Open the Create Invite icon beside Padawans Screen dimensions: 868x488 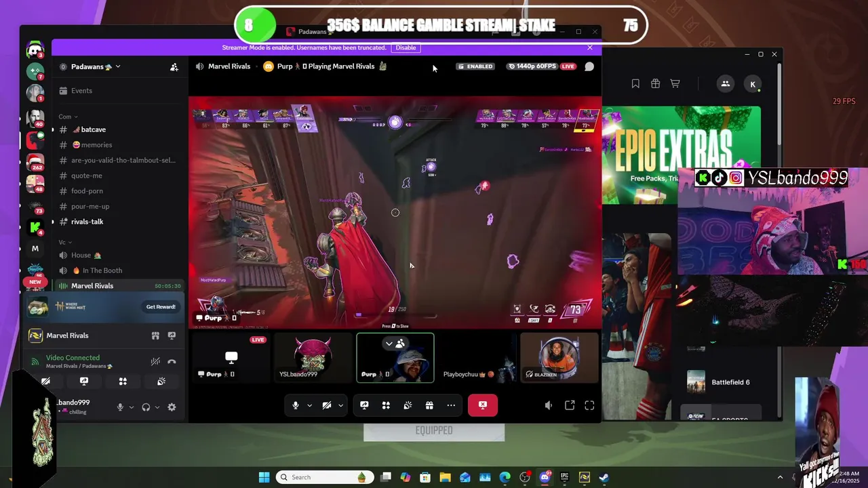174,67
